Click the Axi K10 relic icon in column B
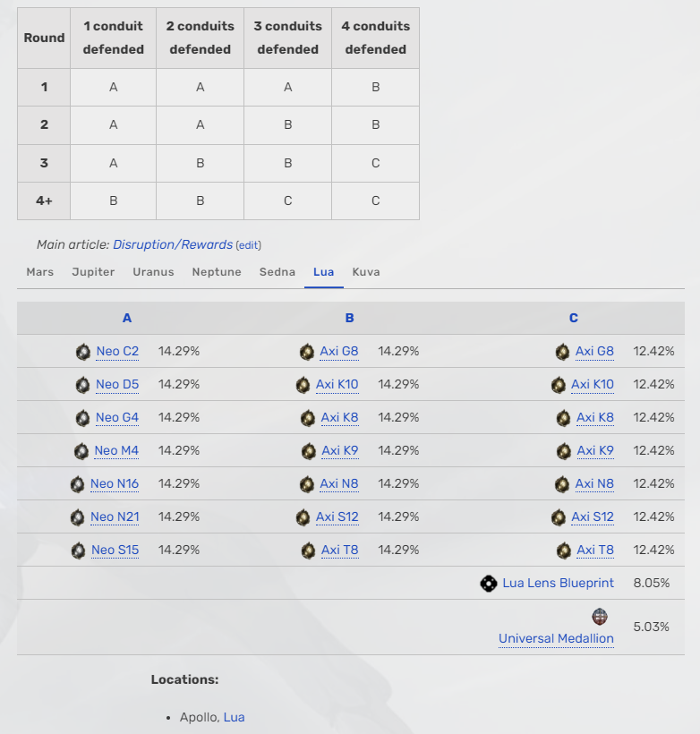Viewport: 700px width, 734px height. [303, 385]
